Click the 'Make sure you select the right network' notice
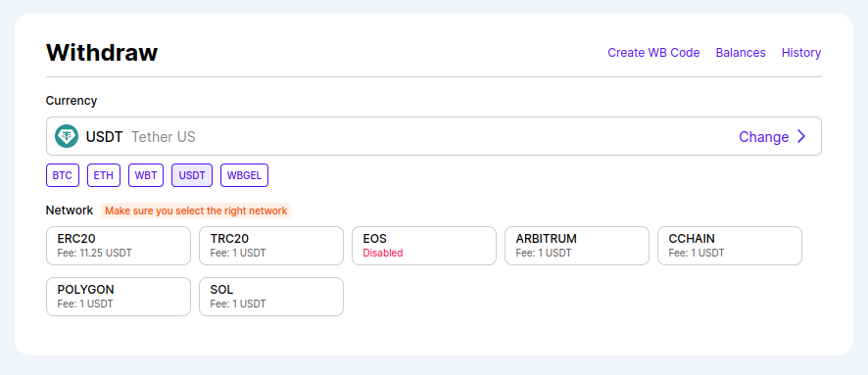 [196, 211]
